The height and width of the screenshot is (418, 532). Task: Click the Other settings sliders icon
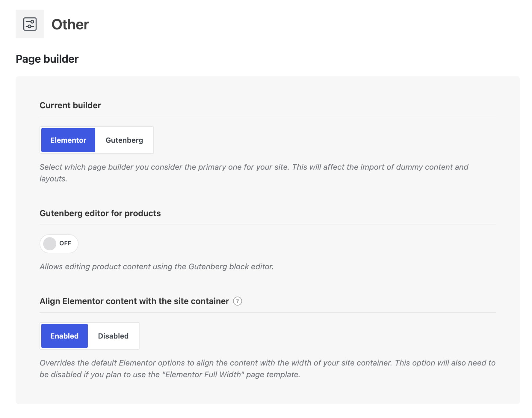click(30, 24)
